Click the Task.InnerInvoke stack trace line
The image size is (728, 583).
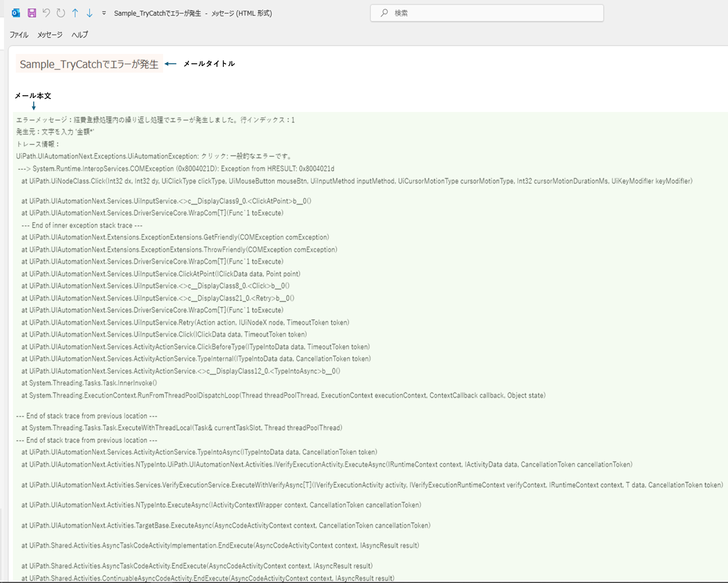coord(89,383)
